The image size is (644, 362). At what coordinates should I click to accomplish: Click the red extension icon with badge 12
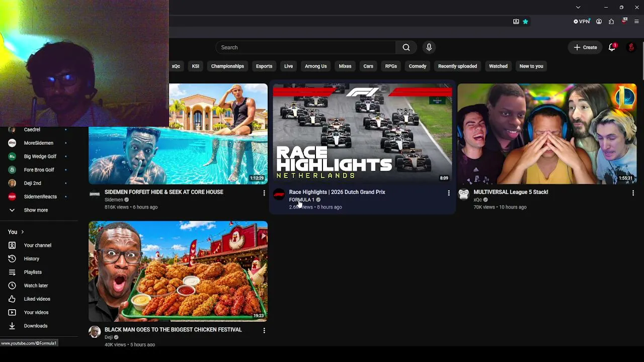tap(624, 22)
